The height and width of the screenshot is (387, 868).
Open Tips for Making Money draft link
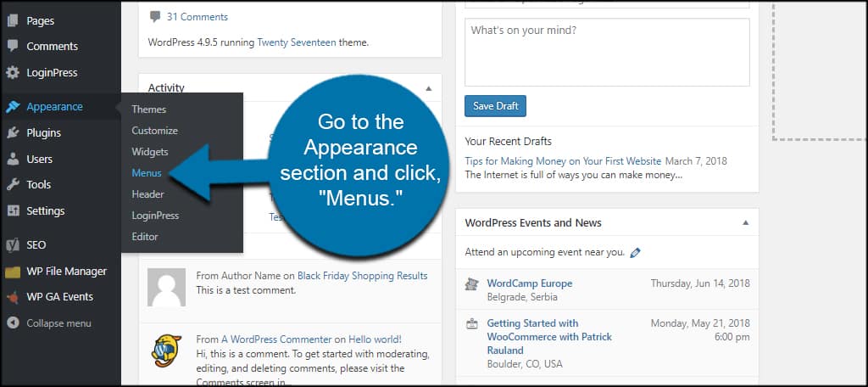pyautogui.click(x=563, y=161)
